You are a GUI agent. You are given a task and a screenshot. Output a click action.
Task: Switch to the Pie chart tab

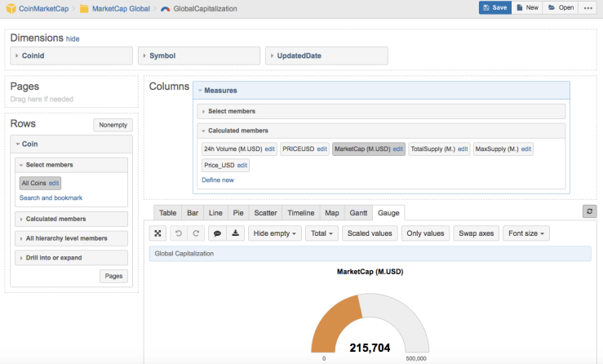coord(237,212)
